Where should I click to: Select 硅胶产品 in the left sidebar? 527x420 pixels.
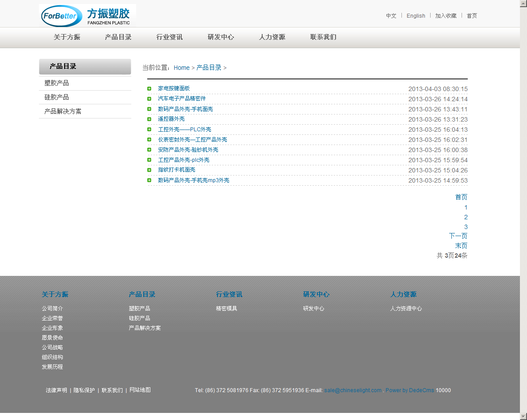[x=57, y=97]
